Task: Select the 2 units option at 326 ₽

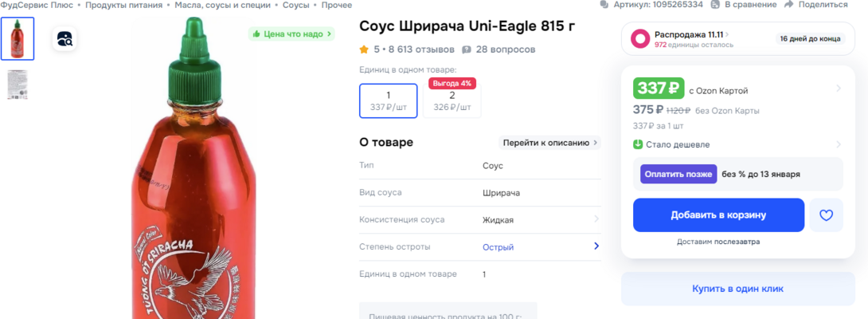Action: [x=452, y=100]
